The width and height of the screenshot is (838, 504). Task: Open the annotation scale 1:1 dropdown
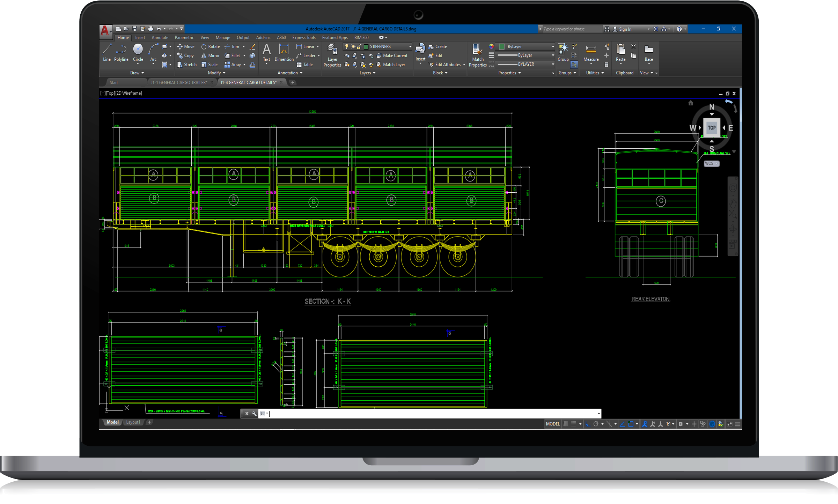click(670, 424)
